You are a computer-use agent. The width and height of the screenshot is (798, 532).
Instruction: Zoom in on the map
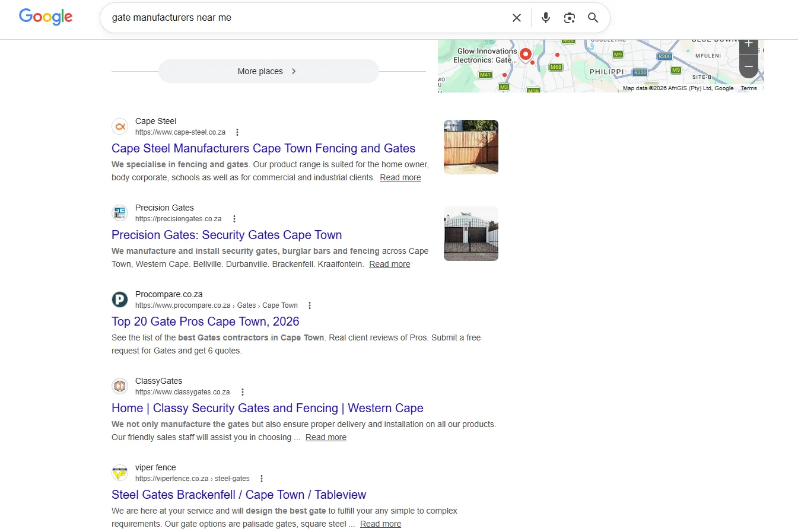point(749,45)
